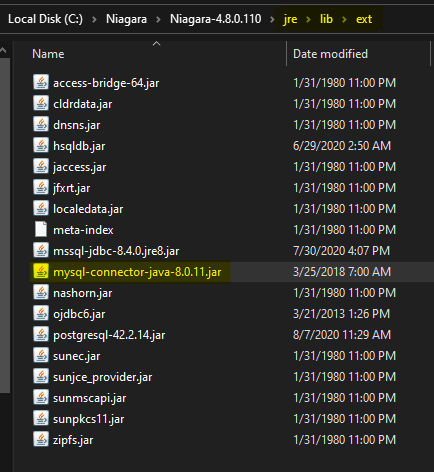Go to the jre breadcrumb folder
The height and width of the screenshot is (472, 434).
click(290, 19)
